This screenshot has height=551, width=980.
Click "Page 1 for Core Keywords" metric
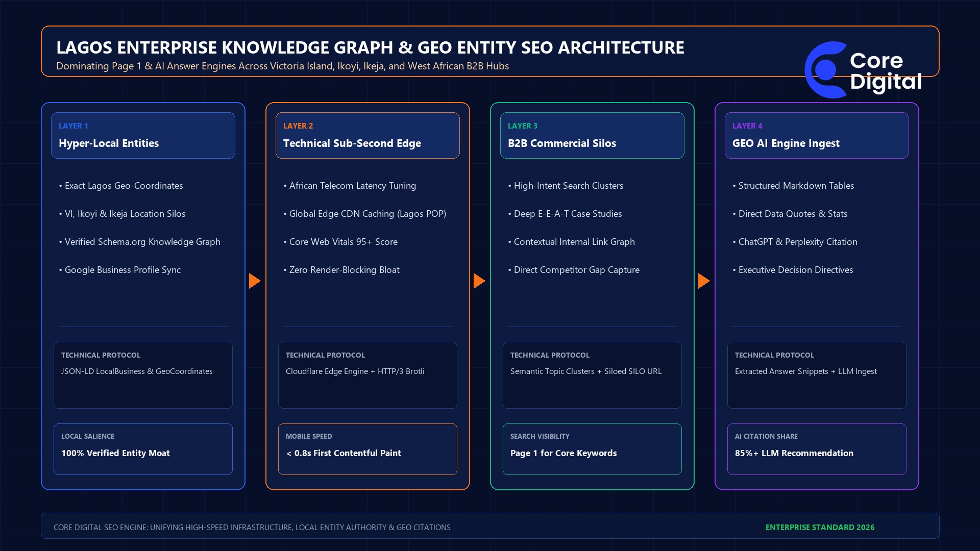point(563,453)
